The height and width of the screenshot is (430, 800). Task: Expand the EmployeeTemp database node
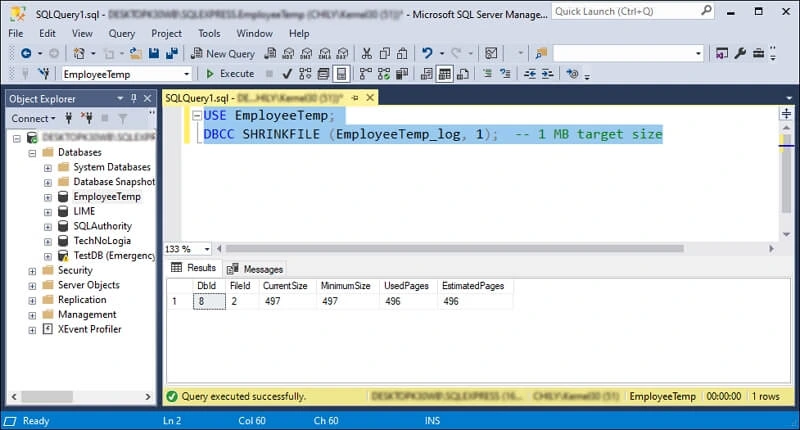[47, 197]
